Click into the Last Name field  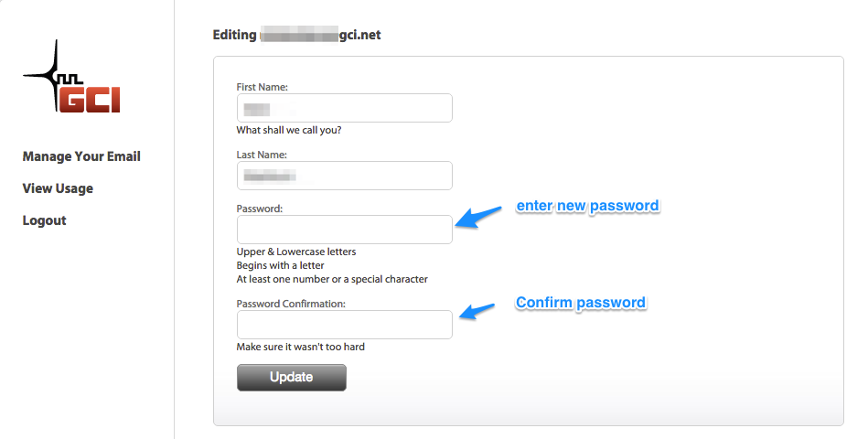(344, 176)
